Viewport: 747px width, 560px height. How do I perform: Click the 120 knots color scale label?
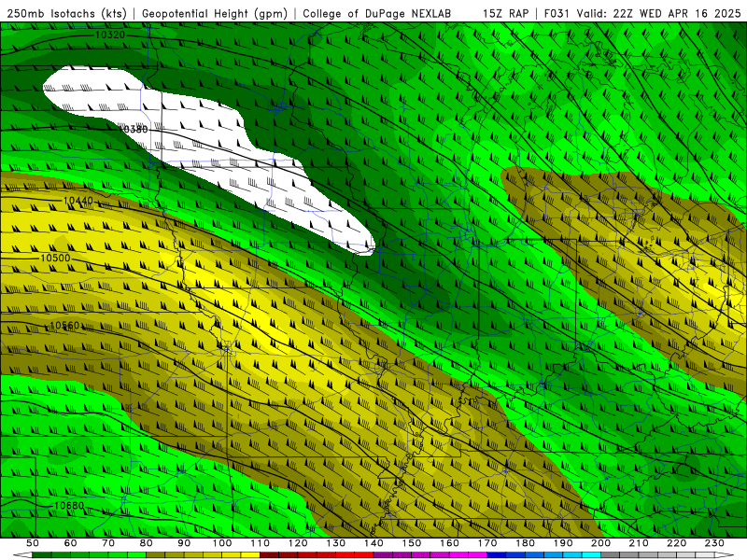[298, 543]
